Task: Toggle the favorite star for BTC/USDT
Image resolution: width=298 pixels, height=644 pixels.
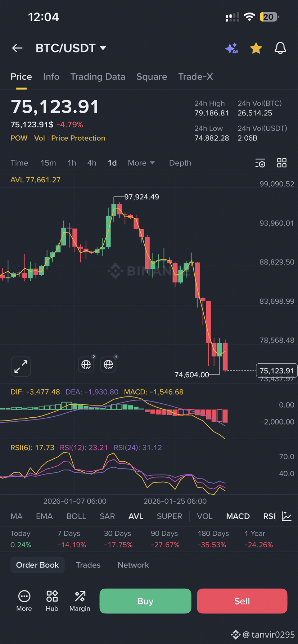Action: [x=256, y=48]
